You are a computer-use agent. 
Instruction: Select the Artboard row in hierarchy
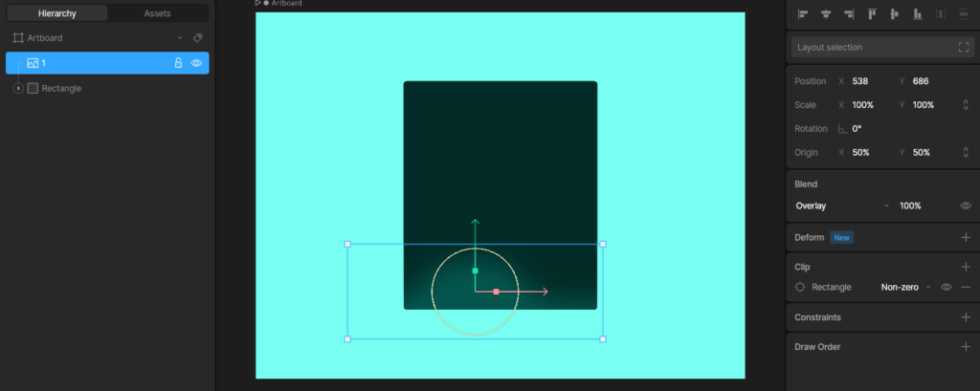(107, 38)
